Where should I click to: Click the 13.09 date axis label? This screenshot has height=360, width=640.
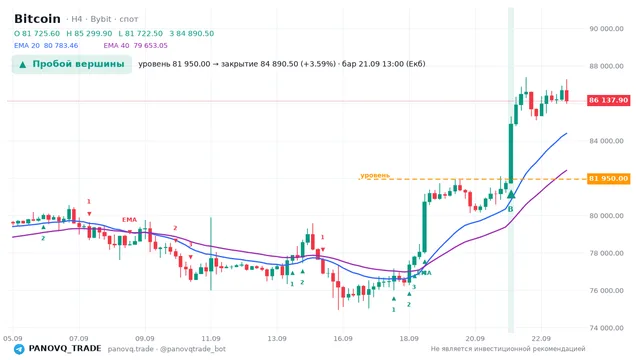[277, 339]
